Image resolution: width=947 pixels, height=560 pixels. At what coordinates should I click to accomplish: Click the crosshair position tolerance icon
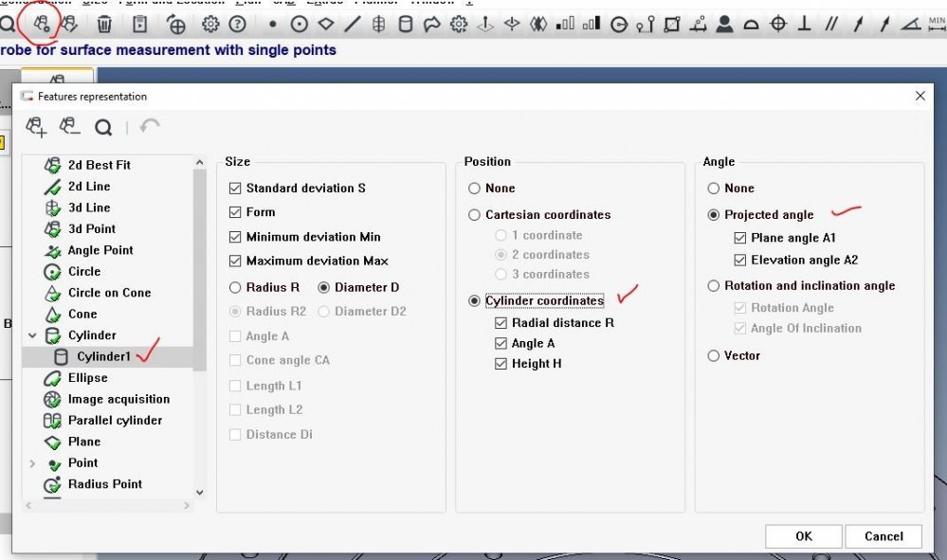(x=778, y=26)
